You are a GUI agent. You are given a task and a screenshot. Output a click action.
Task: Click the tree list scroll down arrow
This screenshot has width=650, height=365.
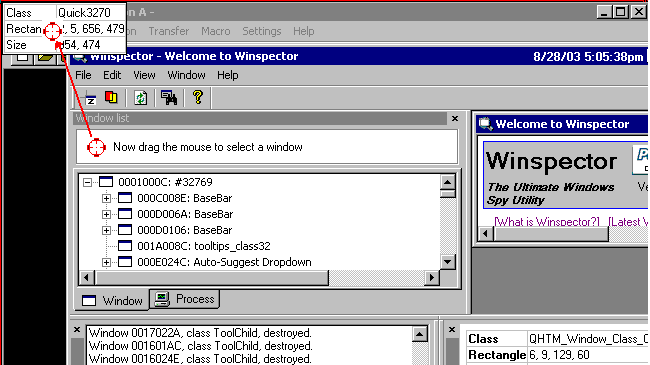tap(448, 262)
